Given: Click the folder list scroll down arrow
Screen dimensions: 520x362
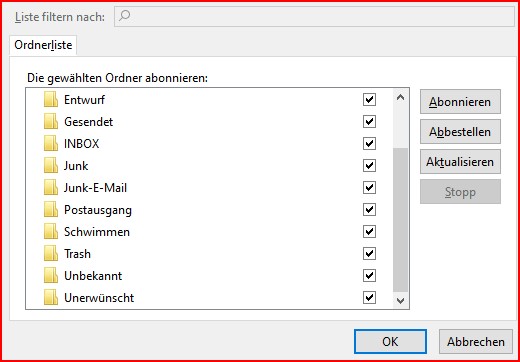Looking at the screenshot, I should pos(400,301).
